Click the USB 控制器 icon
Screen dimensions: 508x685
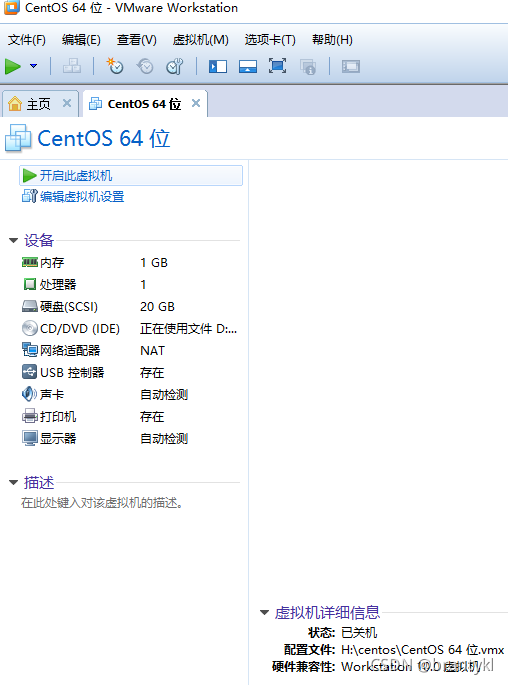click(x=30, y=372)
